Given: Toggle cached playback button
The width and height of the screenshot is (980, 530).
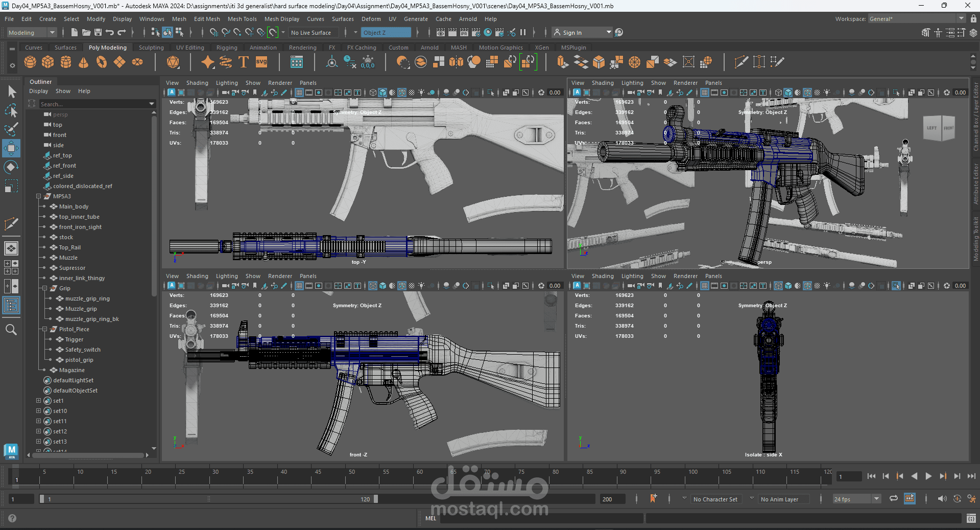Looking at the screenshot, I should (910, 499).
